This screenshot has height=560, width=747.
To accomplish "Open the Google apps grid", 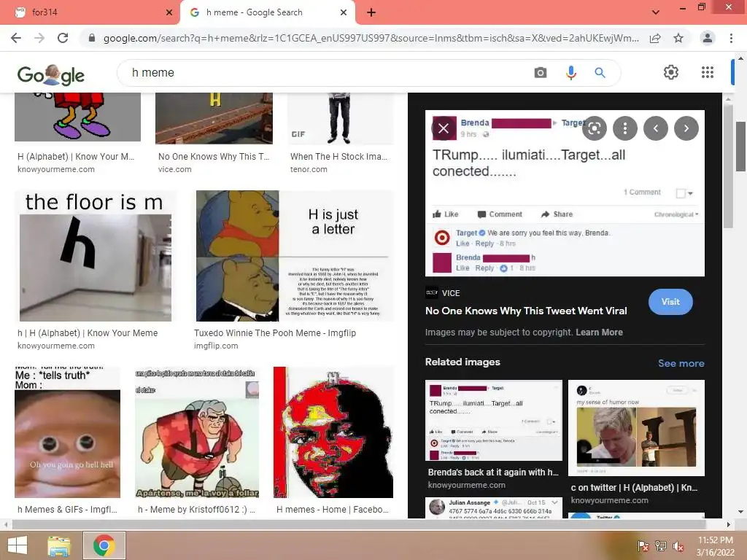I will 708,72.
